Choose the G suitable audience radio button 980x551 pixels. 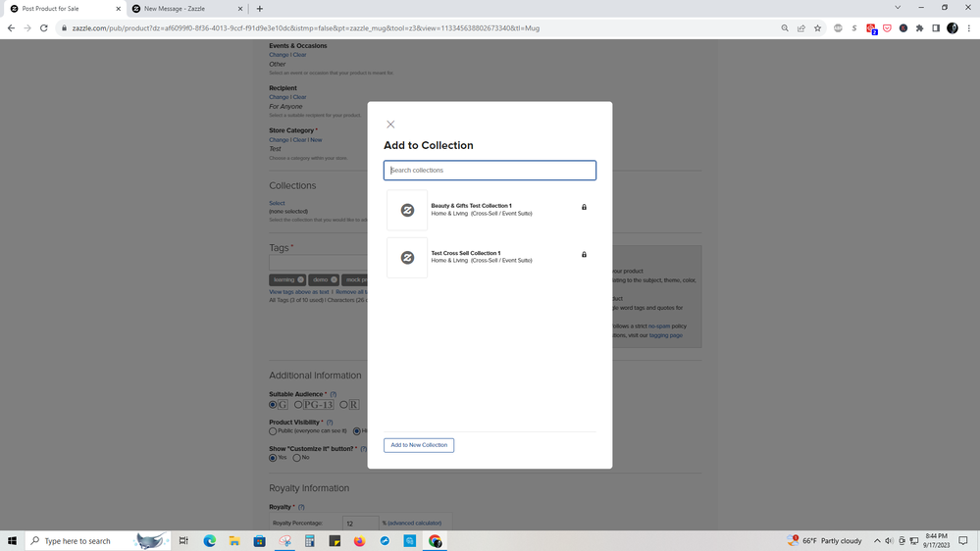click(x=274, y=405)
